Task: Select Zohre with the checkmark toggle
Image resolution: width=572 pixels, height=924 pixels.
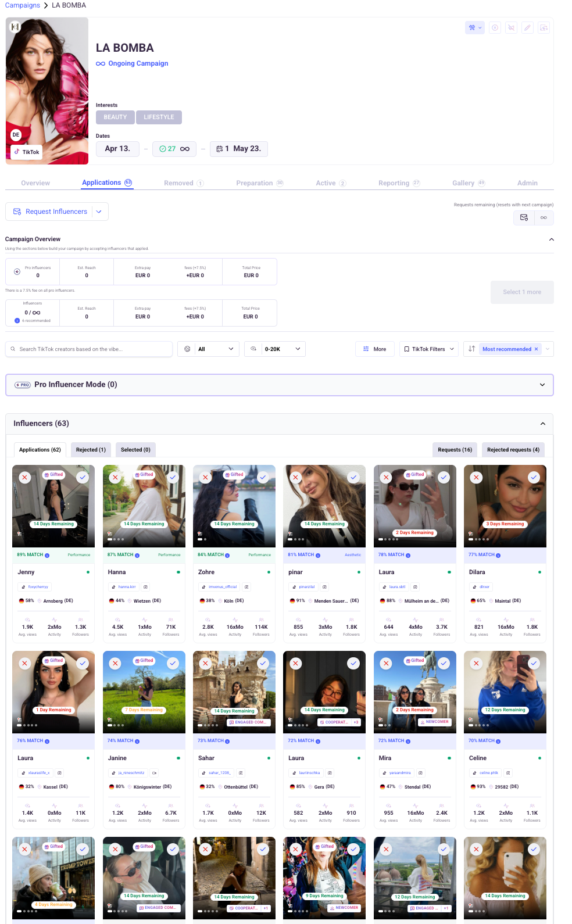Action: (263, 477)
